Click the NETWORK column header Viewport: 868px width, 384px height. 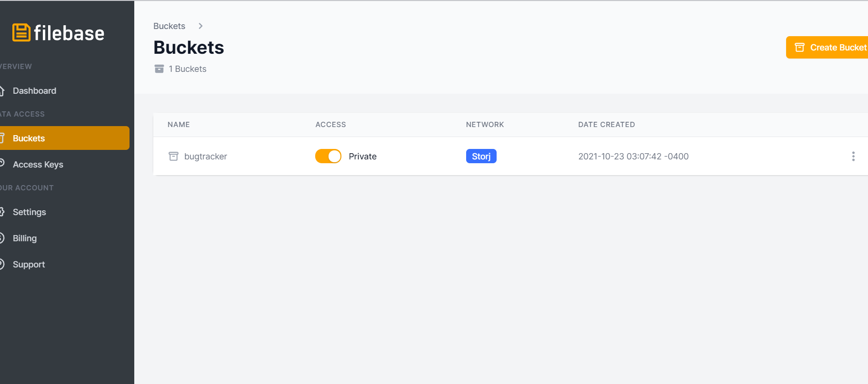(x=485, y=125)
